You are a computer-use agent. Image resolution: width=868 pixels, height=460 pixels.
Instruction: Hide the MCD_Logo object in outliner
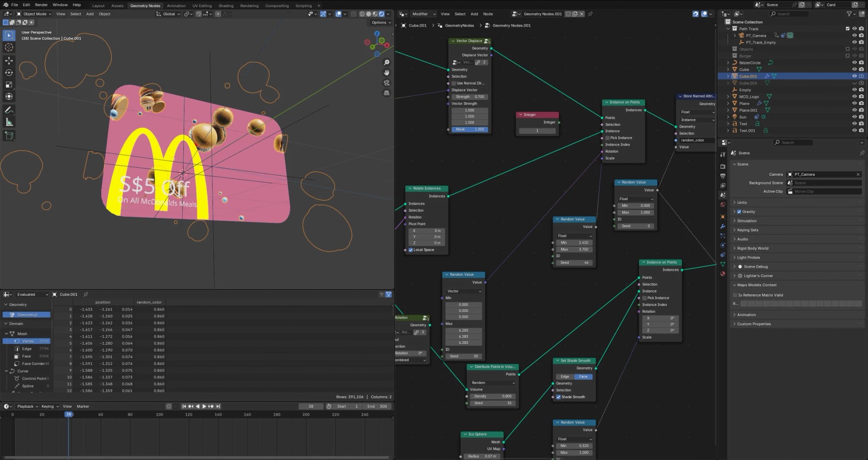[x=854, y=96]
